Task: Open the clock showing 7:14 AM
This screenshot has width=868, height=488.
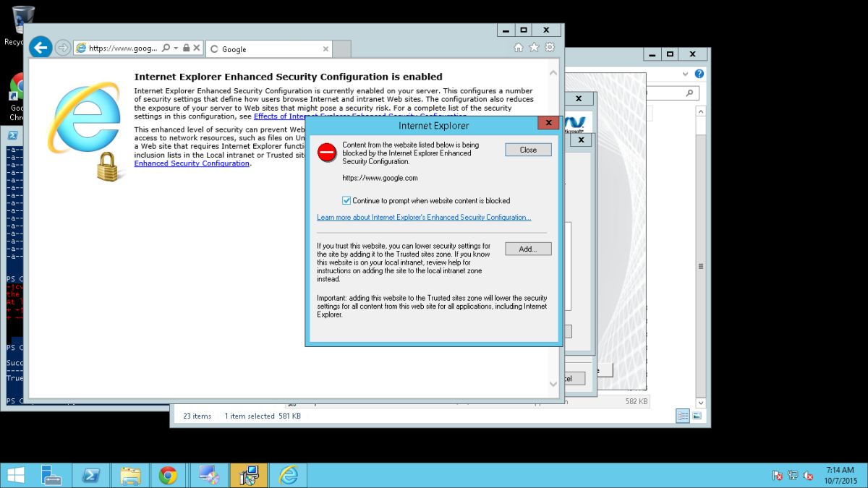Action: 839,475
